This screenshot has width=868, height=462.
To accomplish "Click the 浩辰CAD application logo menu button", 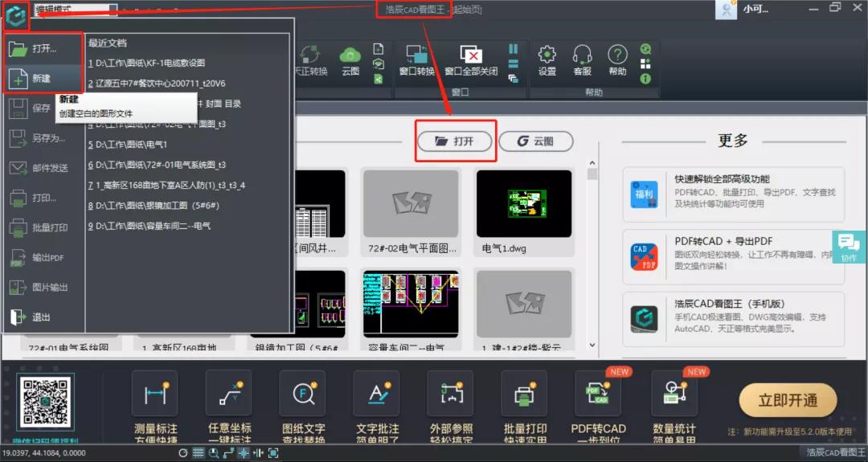I will click(x=16, y=17).
